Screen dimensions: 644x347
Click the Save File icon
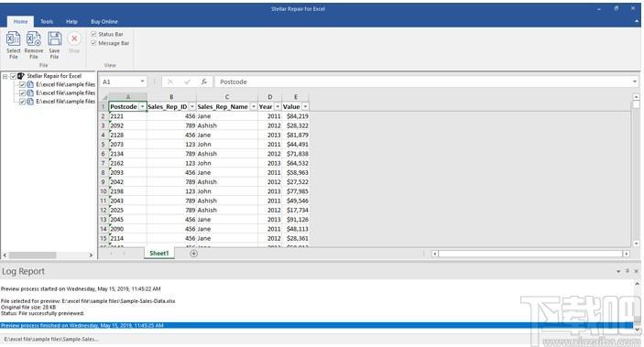54,39
